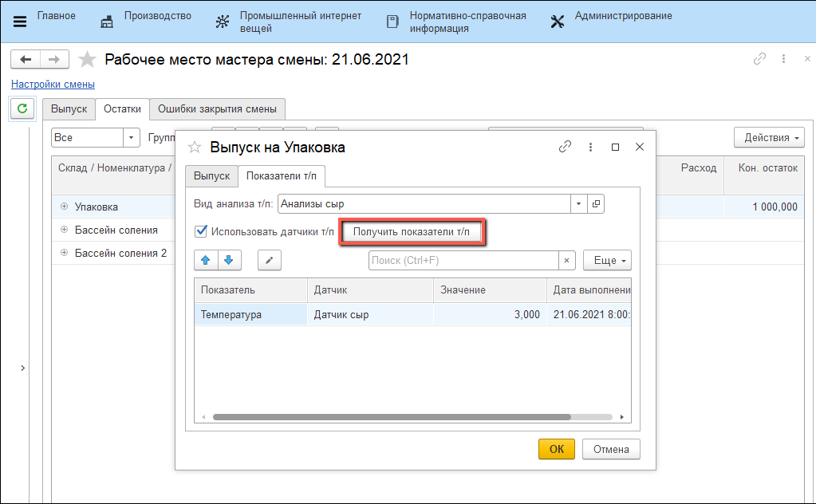Click the pencil edit icon in dialog
Viewport: 816px width, 504px height.
click(270, 261)
